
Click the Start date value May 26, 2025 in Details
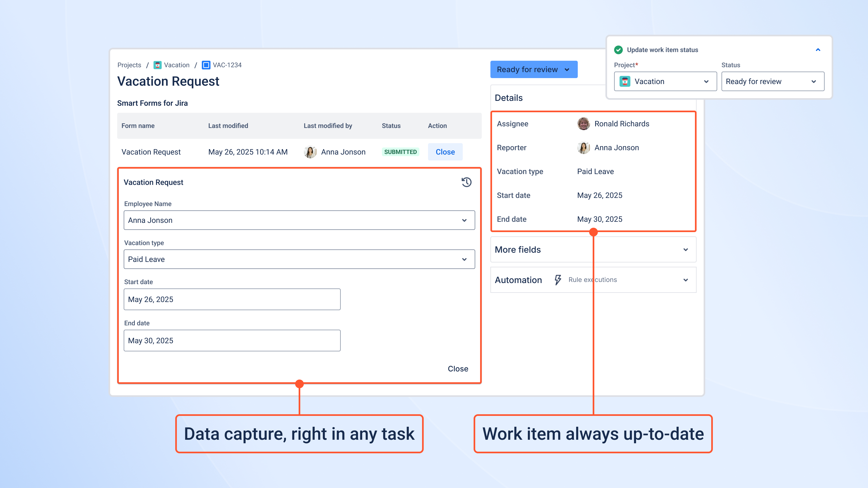point(599,195)
